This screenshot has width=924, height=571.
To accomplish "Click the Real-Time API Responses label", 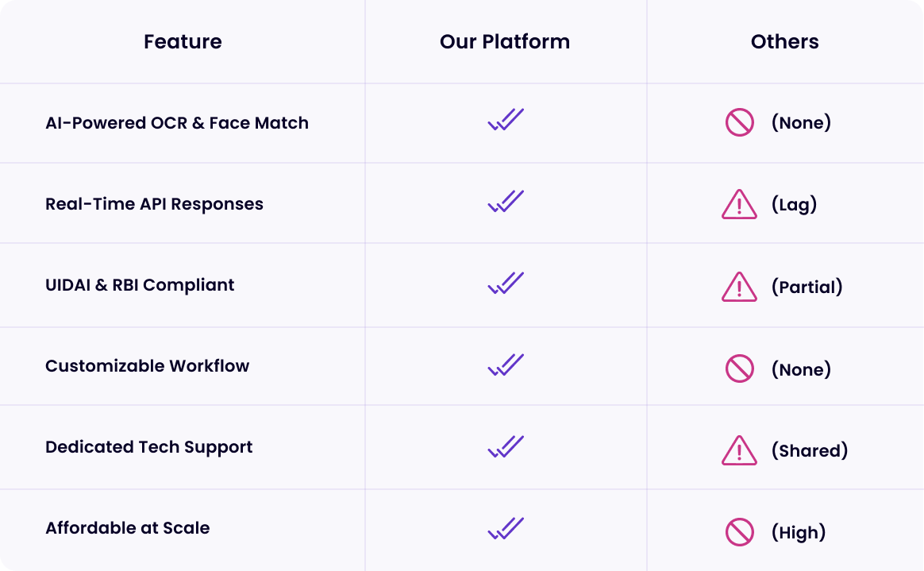I will coord(154,204).
